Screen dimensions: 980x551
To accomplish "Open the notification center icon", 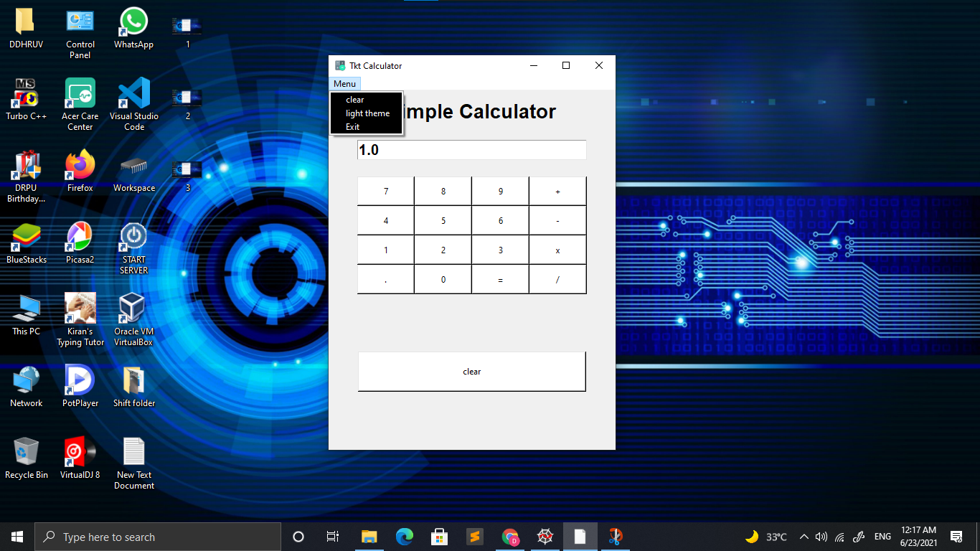I will point(956,537).
